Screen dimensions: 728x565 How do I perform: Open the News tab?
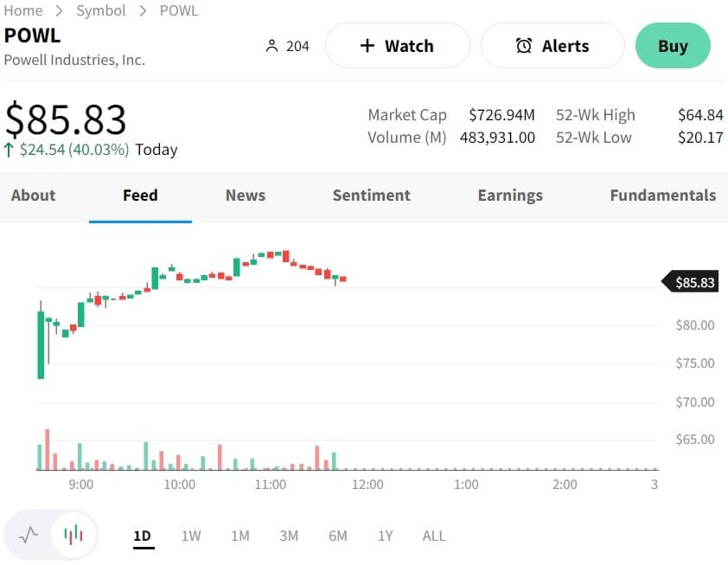[x=246, y=196]
